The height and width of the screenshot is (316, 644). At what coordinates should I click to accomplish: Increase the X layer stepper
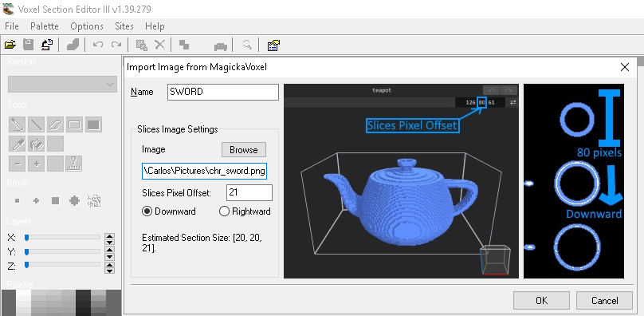[109, 235]
